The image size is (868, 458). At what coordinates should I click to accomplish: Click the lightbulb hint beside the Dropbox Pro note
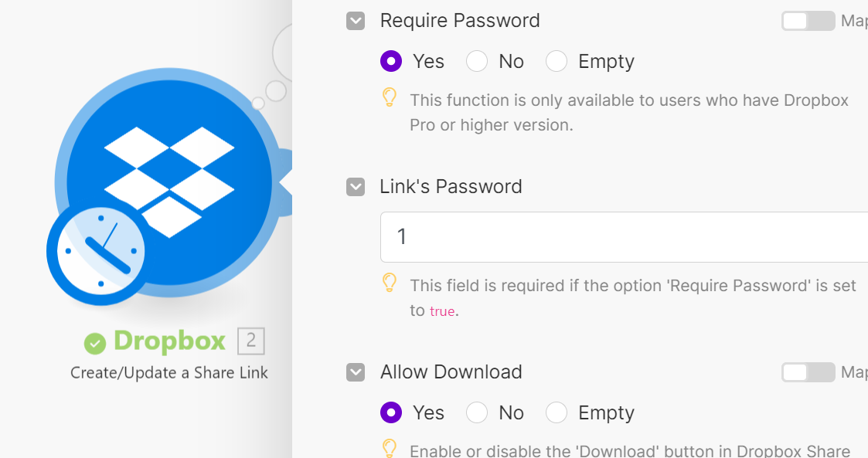[389, 97]
